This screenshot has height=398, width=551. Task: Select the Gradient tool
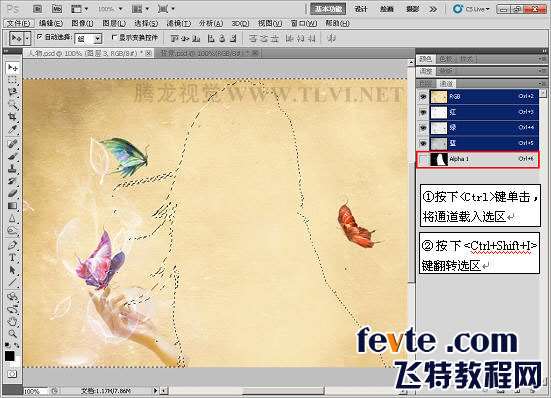tap(13, 205)
